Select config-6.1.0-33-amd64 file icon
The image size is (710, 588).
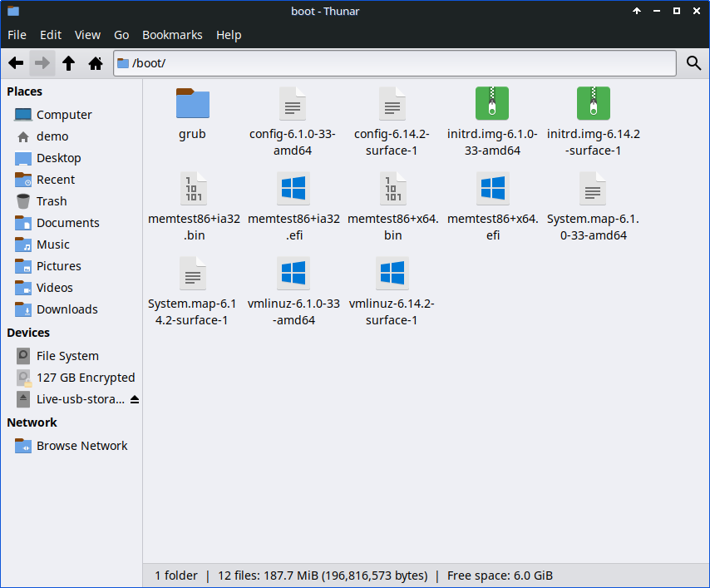pos(293,103)
